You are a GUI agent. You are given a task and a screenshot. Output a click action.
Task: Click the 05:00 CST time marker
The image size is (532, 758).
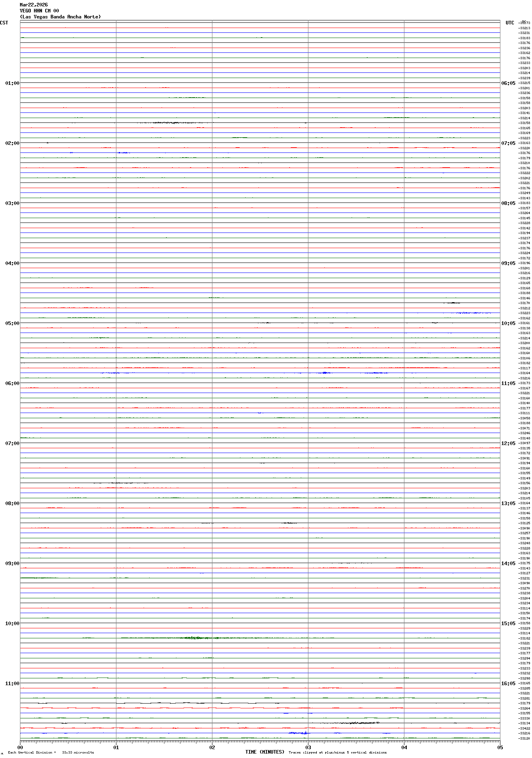12,323
